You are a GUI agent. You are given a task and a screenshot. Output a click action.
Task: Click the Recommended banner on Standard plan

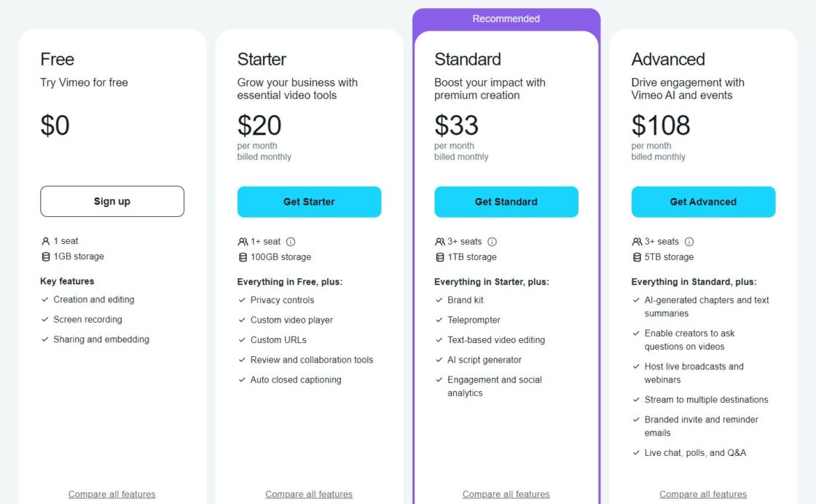(506, 18)
